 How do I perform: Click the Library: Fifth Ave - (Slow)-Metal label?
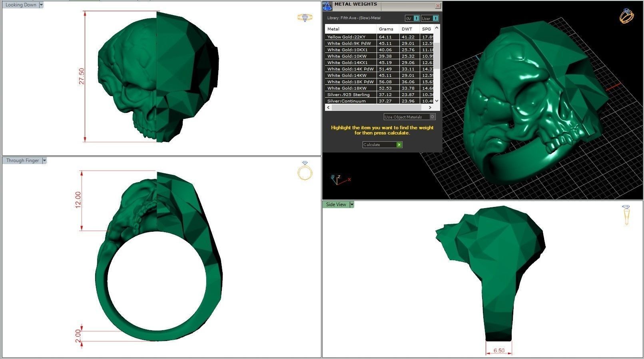pos(354,18)
